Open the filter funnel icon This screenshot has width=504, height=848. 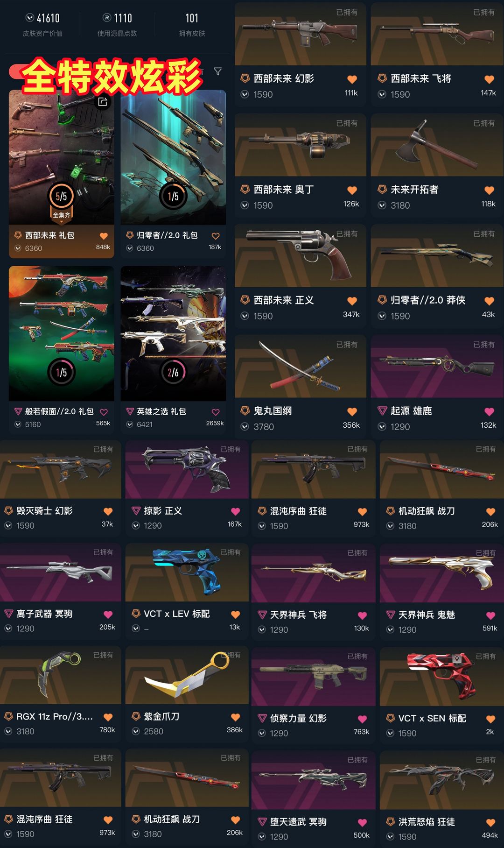tap(217, 71)
